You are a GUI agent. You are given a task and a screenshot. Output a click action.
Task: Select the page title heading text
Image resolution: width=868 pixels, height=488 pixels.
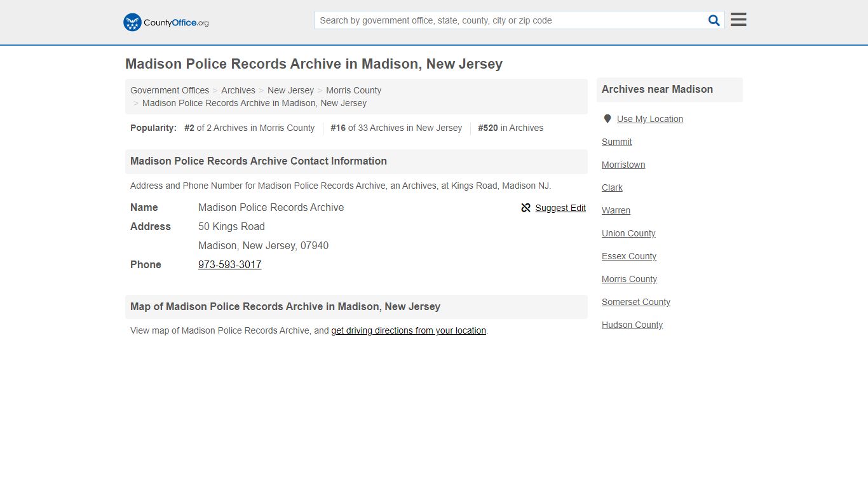(314, 64)
